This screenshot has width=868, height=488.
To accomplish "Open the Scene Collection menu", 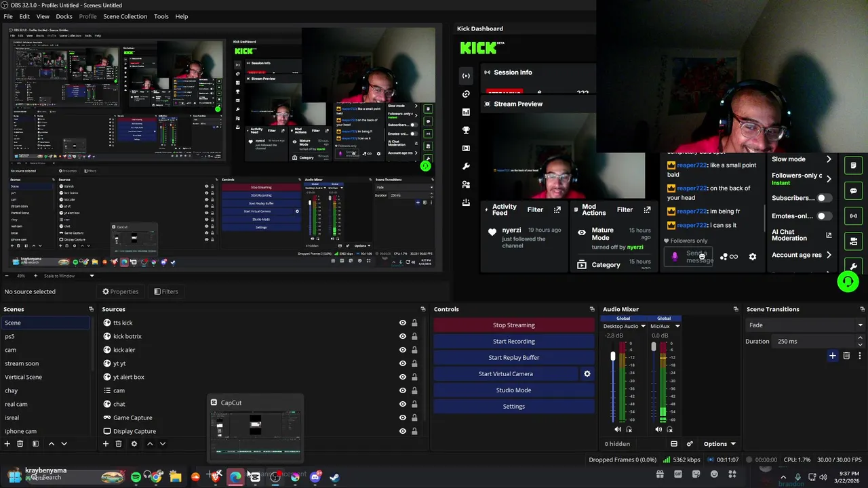I will 125,16.
